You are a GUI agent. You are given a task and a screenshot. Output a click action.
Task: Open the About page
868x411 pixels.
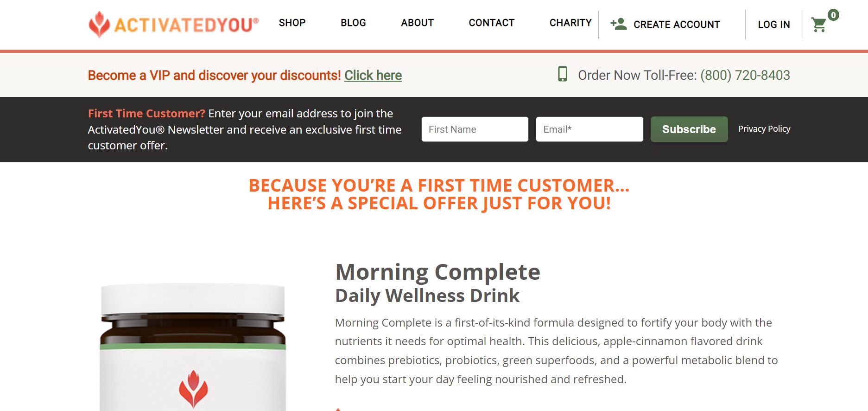417,23
